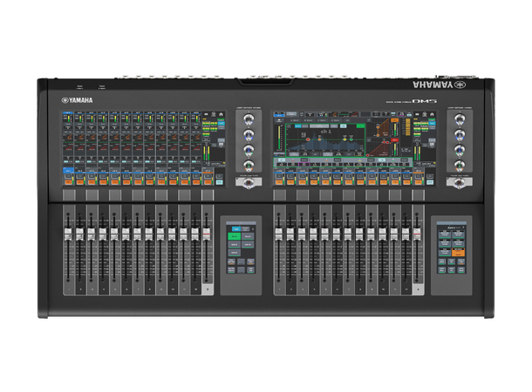Grab fader 1 in the left fader bank
The width and height of the screenshot is (532, 392).
click(x=68, y=234)
